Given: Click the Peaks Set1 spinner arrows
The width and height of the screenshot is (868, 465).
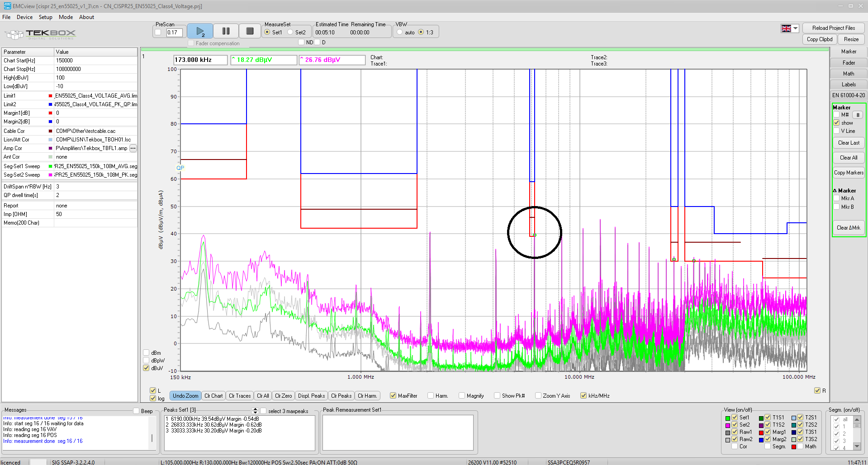Looking at the screenshot, I should click(x=255, y=410).
